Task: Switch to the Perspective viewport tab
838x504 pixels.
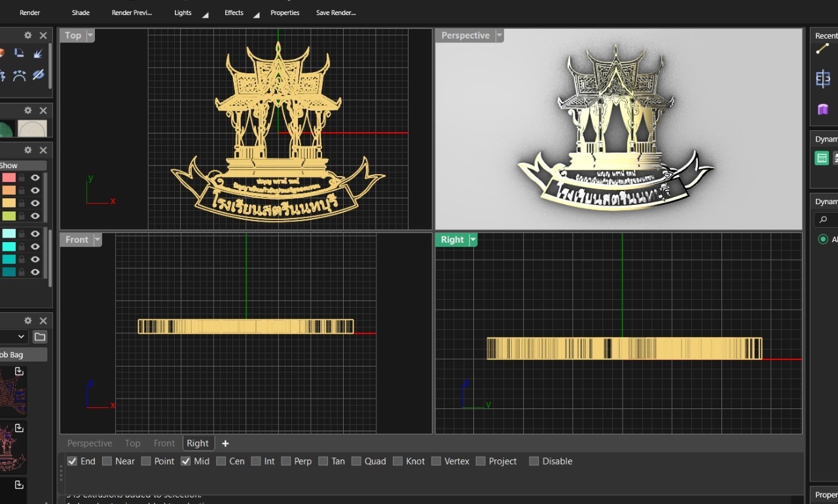Action: (x=90, y=443)
